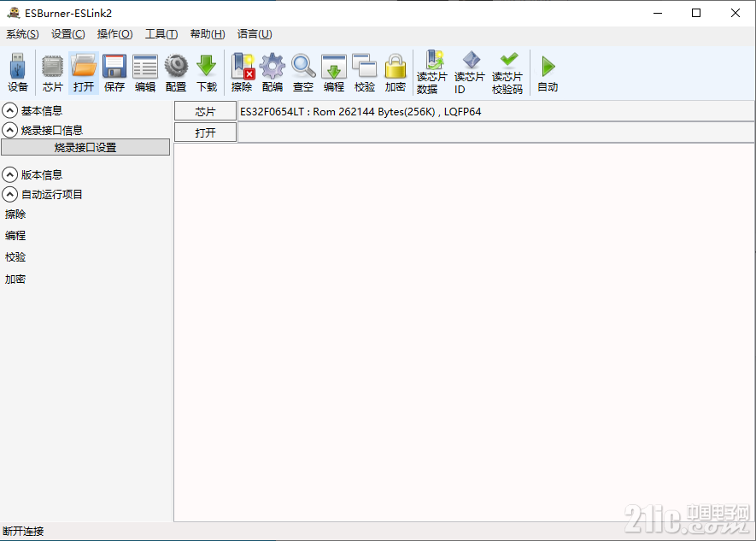
Task: Collapse the 烧录接口信息 section
Action: (9, 130)
